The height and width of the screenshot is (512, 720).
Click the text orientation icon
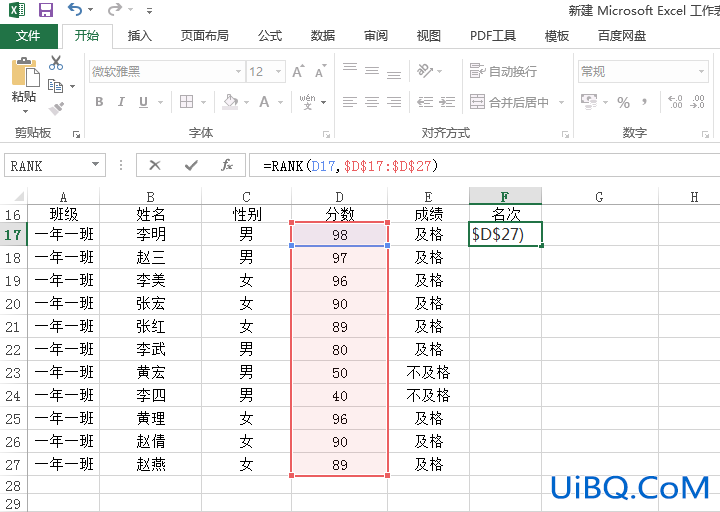click(x=425, y=71)
